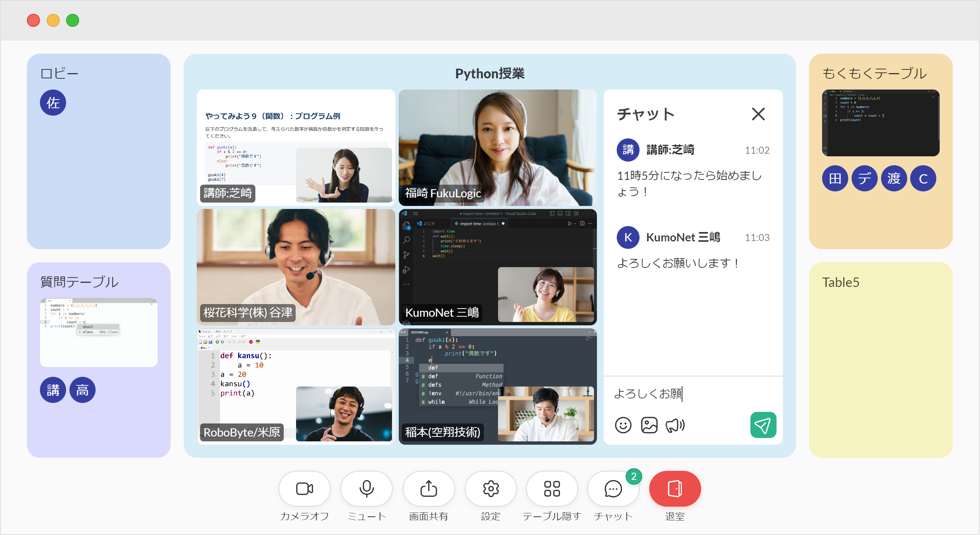Open the emoji picker in chat

coord(623,425)
